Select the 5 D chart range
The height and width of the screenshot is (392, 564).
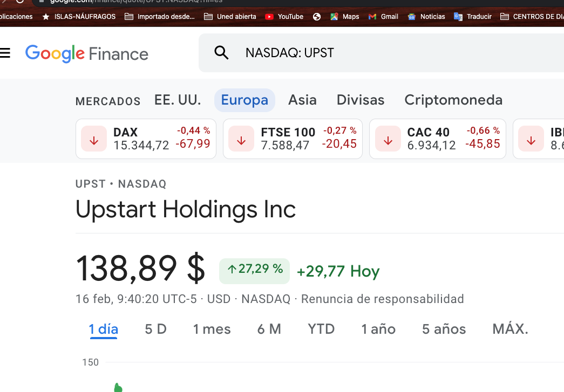click(156, 329)
